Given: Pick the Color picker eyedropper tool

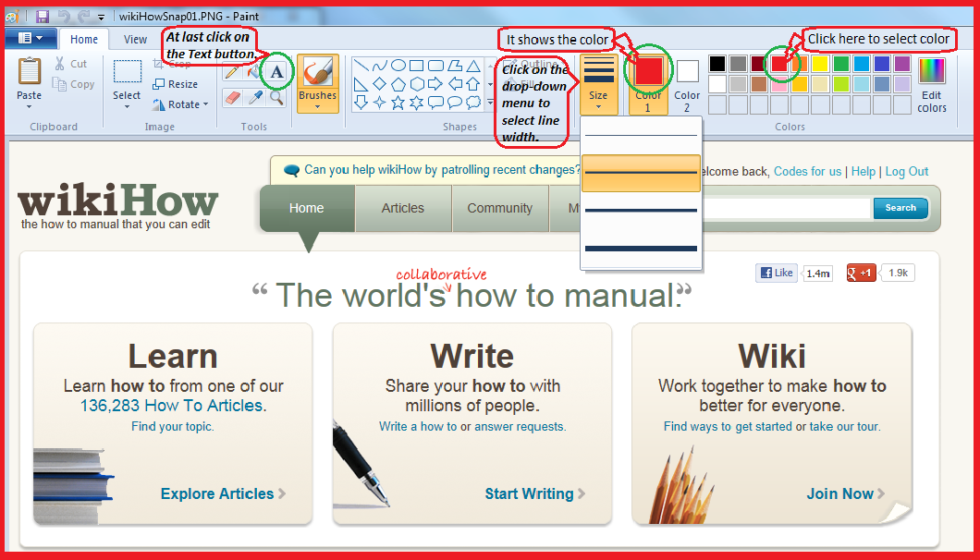Looking at the screenshot, I should point(254,98).
